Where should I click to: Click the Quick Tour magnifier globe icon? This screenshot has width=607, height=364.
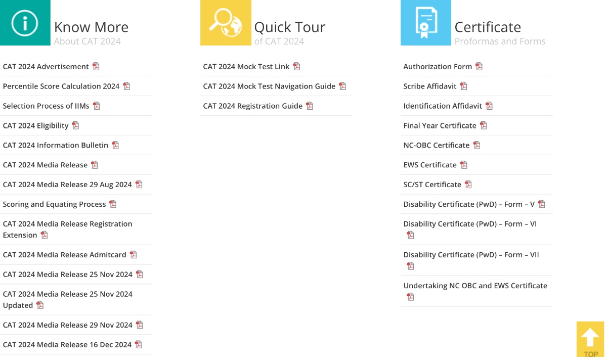tap(226, 23)
